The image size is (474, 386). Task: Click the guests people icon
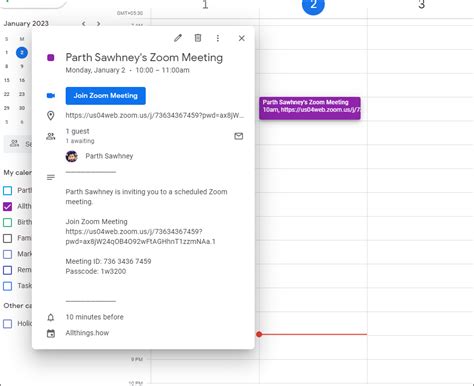point(51,136)
